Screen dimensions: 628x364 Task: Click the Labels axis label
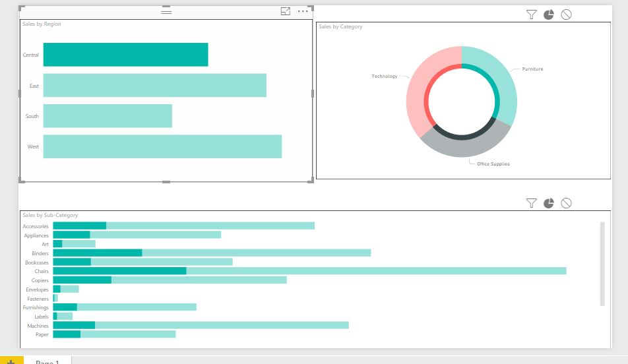click(x=42, y=317)
